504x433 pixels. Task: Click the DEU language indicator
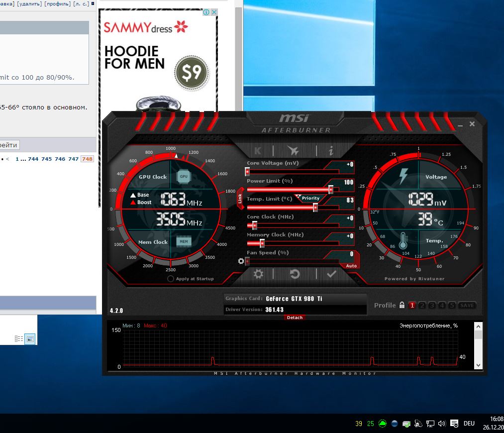coord(469,424)
